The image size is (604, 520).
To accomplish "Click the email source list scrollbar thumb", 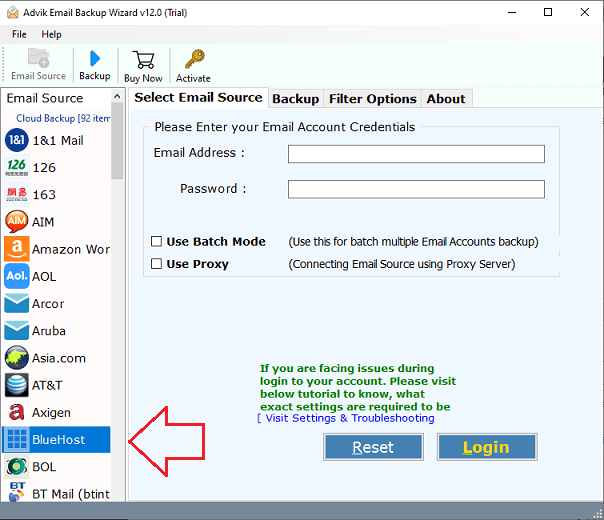I will tap(117, 141).
